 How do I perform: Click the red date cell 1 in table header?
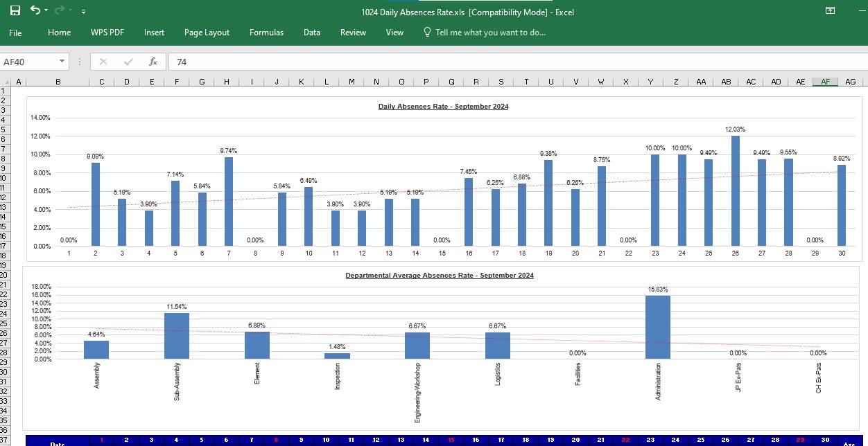point(102,440)
